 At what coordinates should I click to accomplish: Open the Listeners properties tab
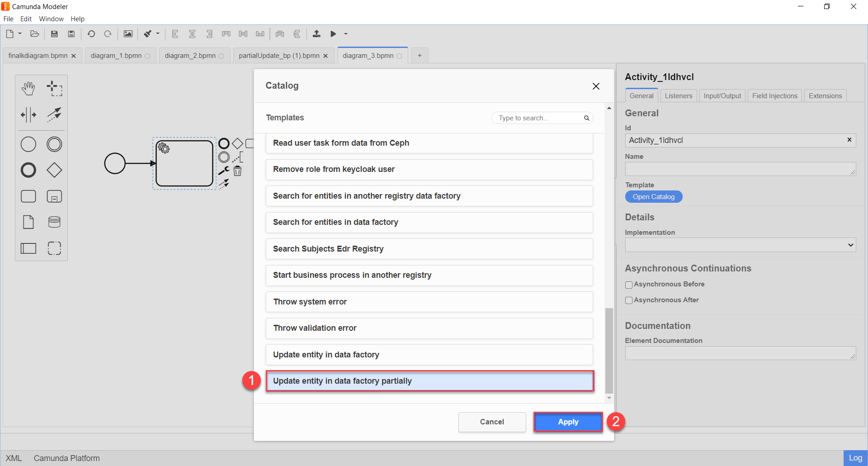point(678,96)
